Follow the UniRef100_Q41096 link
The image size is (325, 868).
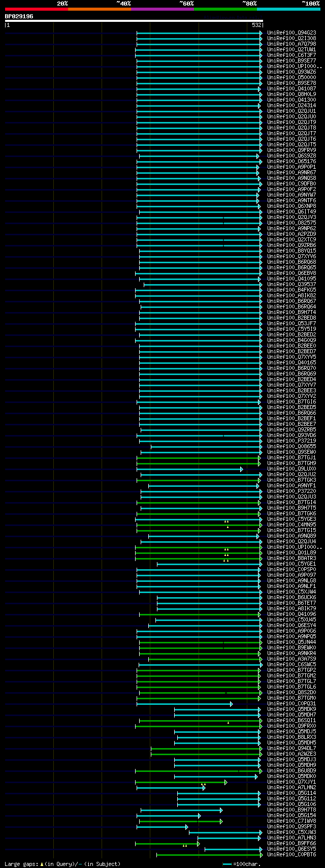[291, 614]
